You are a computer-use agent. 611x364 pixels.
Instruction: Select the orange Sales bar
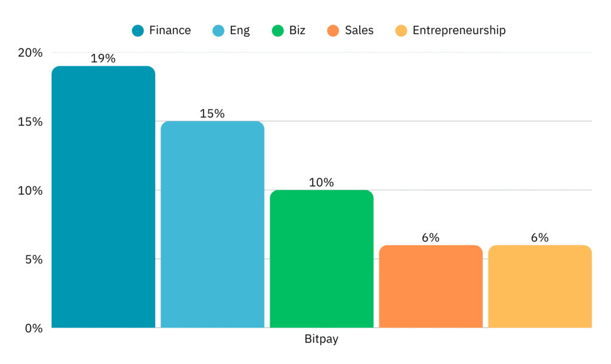431,286
